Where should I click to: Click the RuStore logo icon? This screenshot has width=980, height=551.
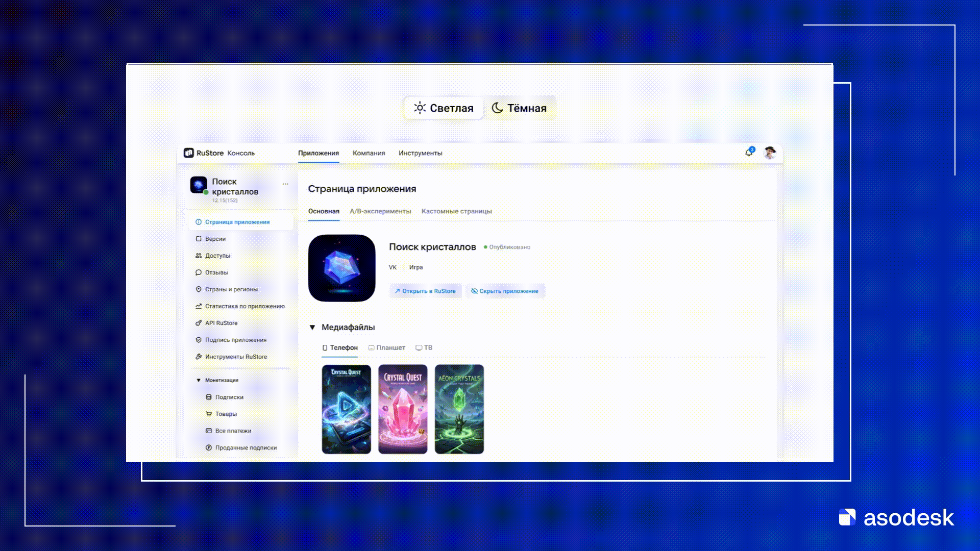pos(189,153)
